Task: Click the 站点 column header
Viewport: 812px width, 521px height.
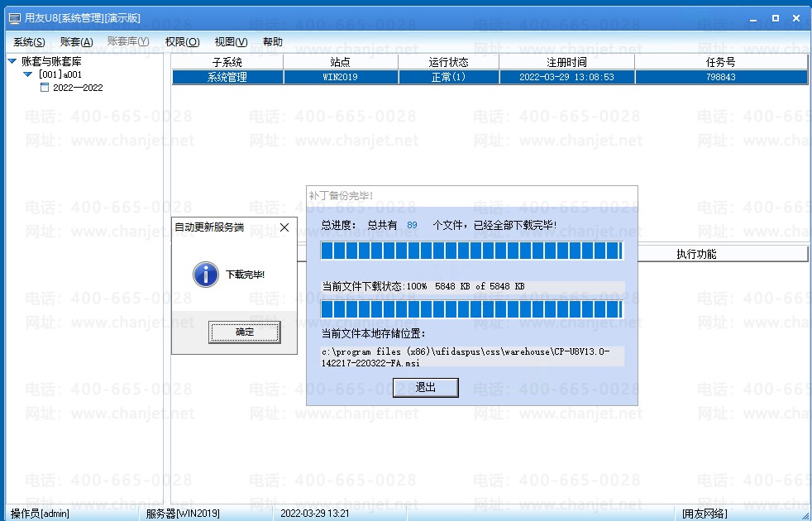Action: click(x=340, y=62)
